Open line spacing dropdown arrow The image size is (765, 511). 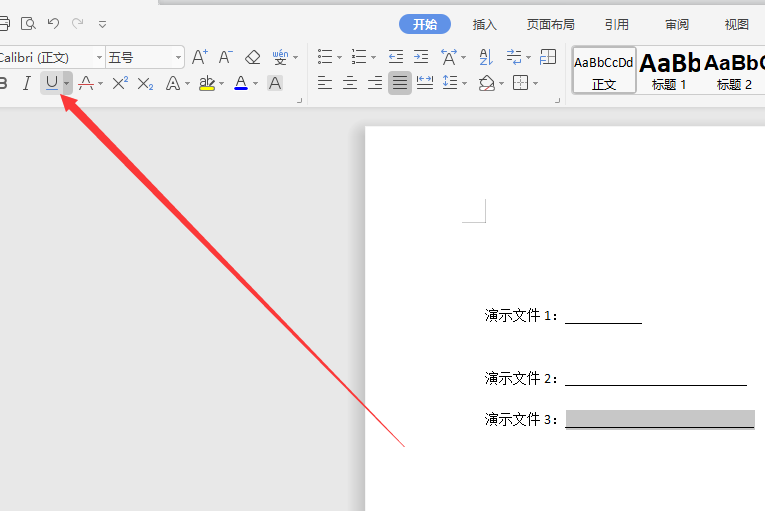(464, 83)
